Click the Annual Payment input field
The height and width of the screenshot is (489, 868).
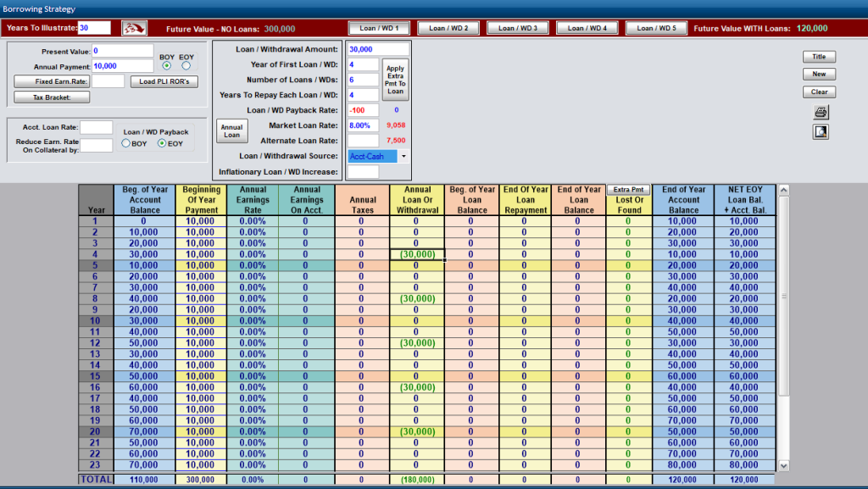click(x=122, y=66)
